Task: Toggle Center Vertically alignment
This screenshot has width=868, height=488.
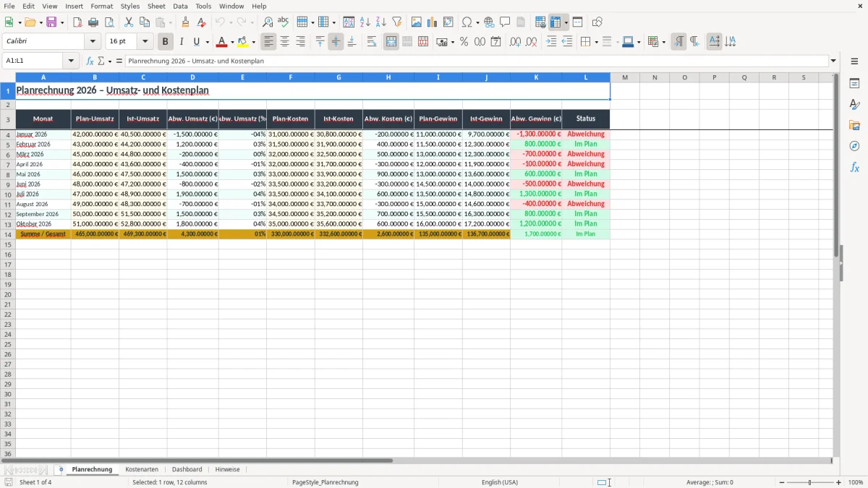Action: (x=336, y=42)
